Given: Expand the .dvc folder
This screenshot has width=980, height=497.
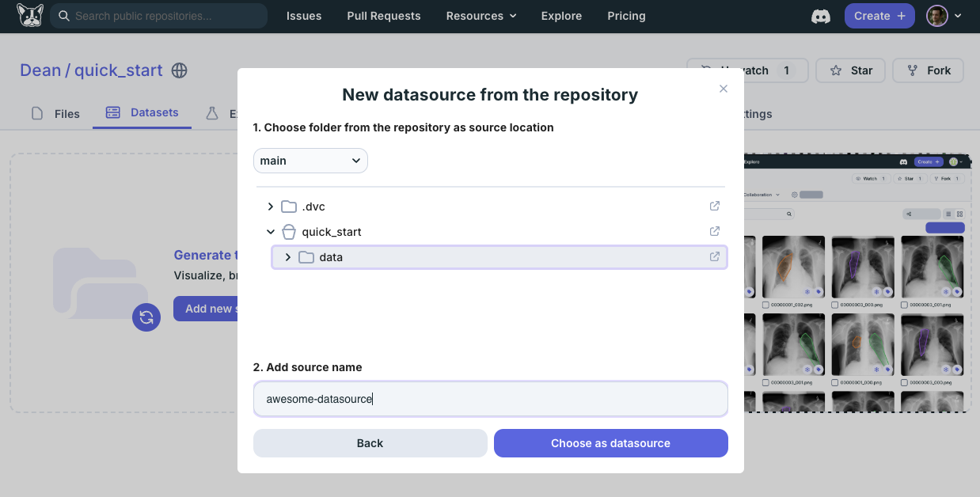Looking at the screenshot, I should 271,207.
